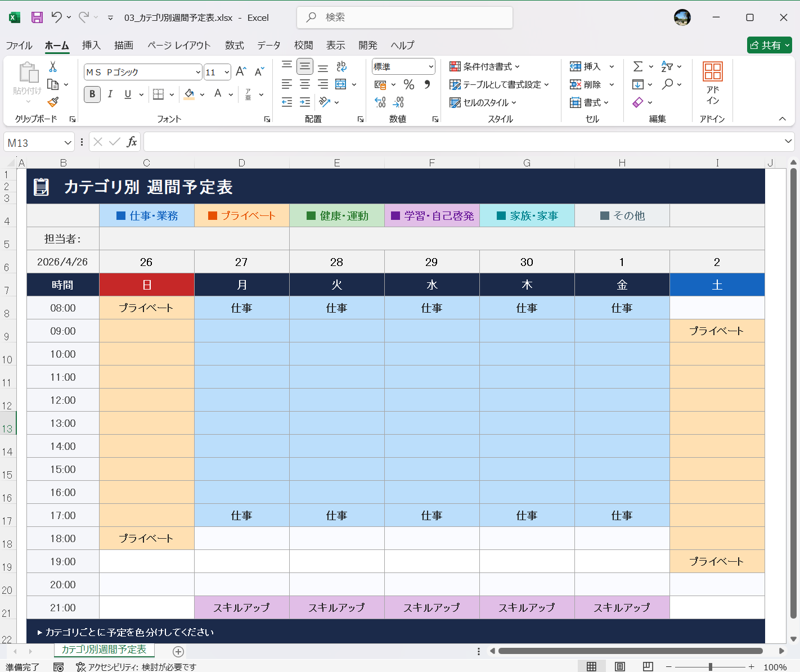This screenshot has width=800, height=672.
Task: Click the search box 検索
Action: coord(405,17)
